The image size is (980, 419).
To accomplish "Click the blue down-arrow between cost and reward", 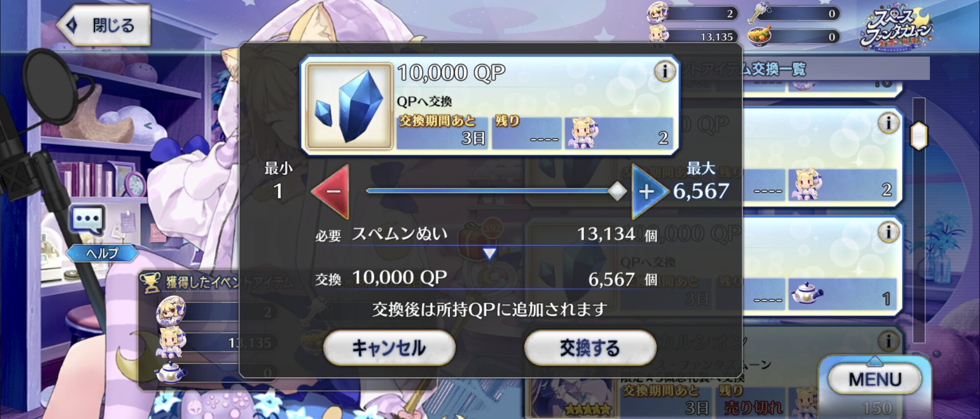I will click(x=489, y=253).
